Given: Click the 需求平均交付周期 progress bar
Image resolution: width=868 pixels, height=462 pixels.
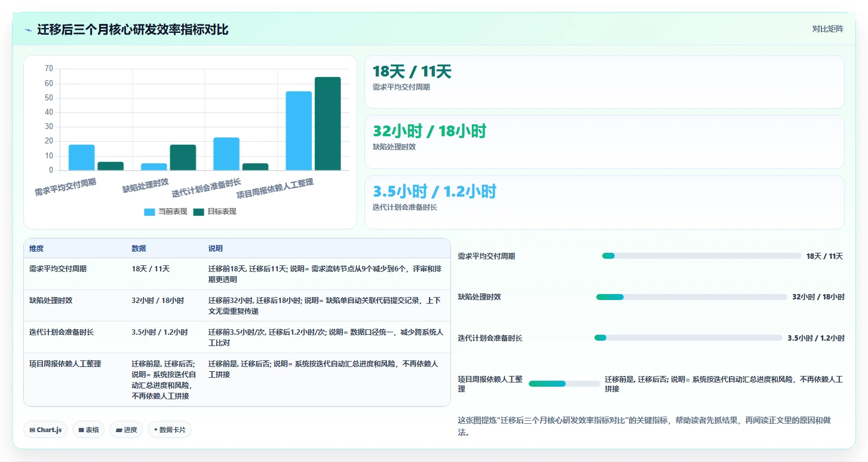Looking at the screenshot, I should pos(701,256).
